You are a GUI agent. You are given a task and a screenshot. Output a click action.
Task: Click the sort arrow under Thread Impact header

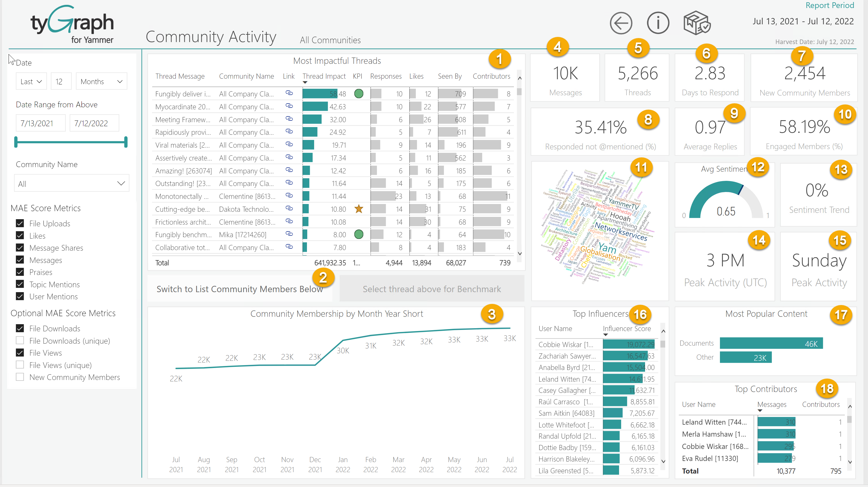coord(305,83)
